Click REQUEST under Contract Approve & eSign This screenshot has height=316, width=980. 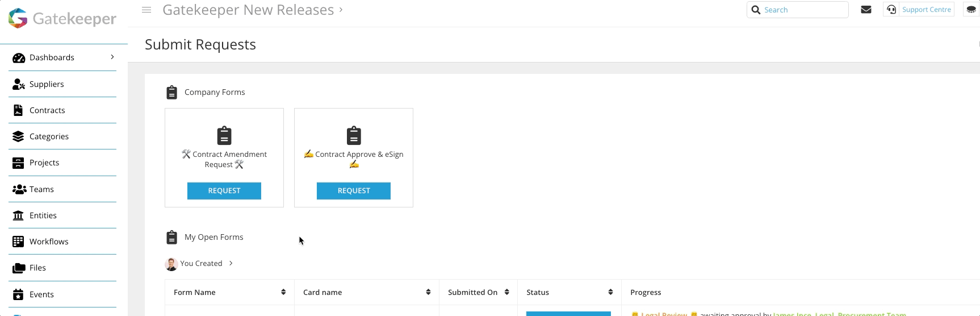tap(354, 191)
